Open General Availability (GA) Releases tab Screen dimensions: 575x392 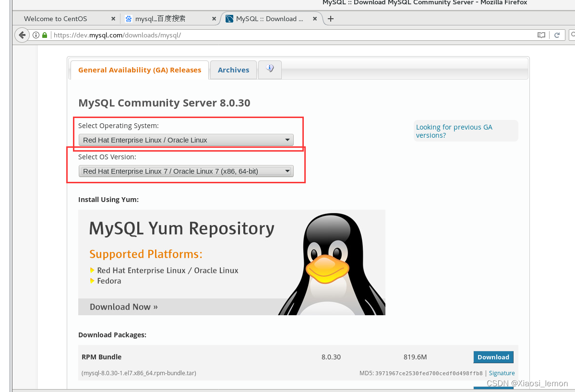[140, 70]
